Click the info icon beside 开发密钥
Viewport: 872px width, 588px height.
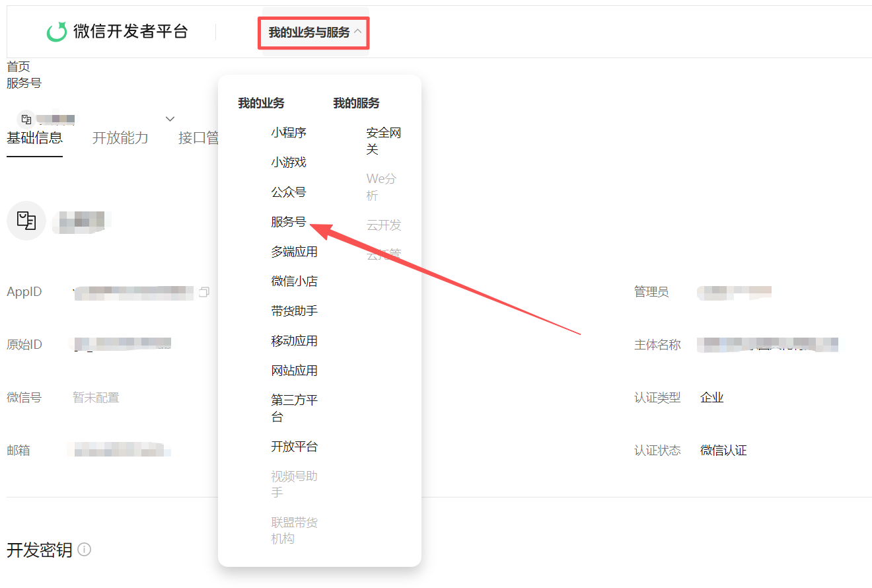84,549
